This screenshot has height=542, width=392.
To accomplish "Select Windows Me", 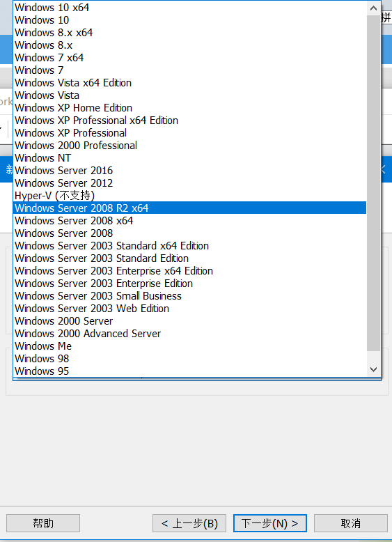I will click(x=189, y=346).
